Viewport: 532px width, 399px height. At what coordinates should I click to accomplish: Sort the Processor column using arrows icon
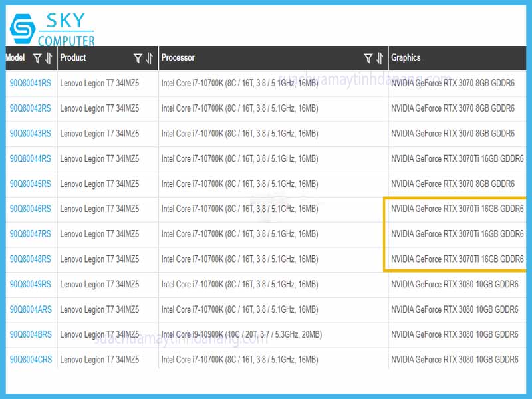(380, 58)
